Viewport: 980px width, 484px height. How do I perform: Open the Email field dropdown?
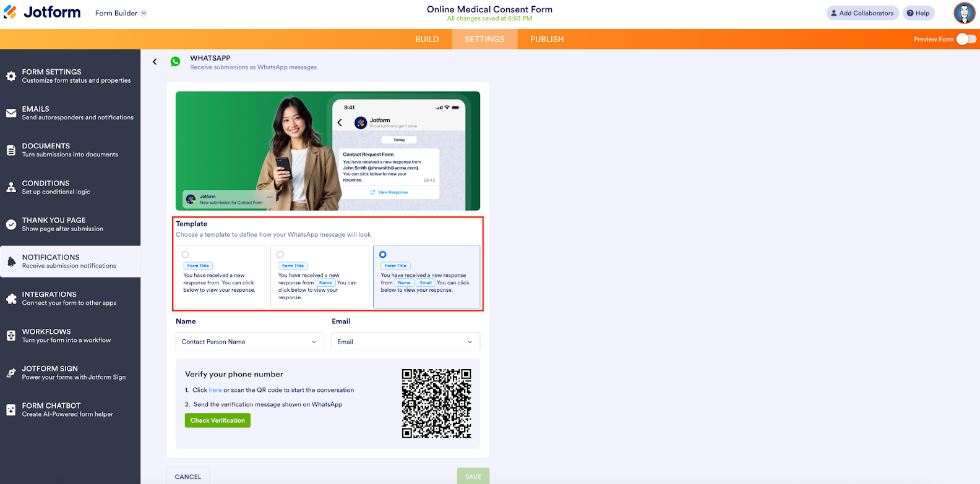point(406,342)
